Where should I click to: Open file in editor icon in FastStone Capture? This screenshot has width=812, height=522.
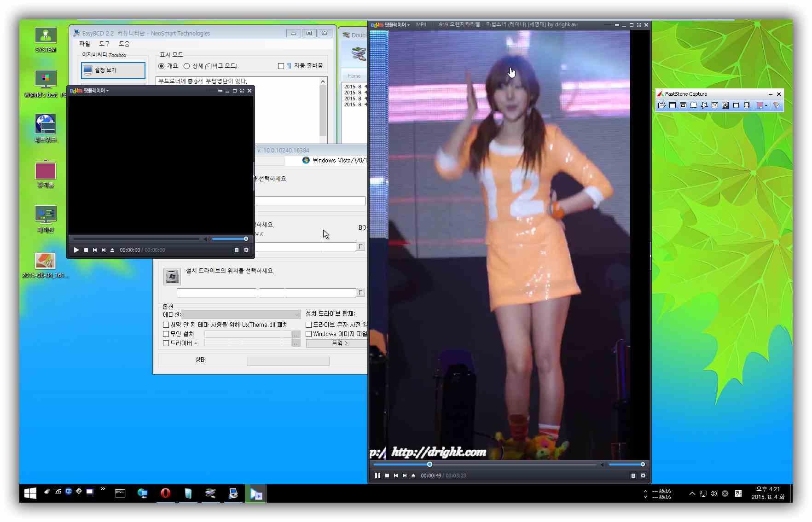click(662, 105)
